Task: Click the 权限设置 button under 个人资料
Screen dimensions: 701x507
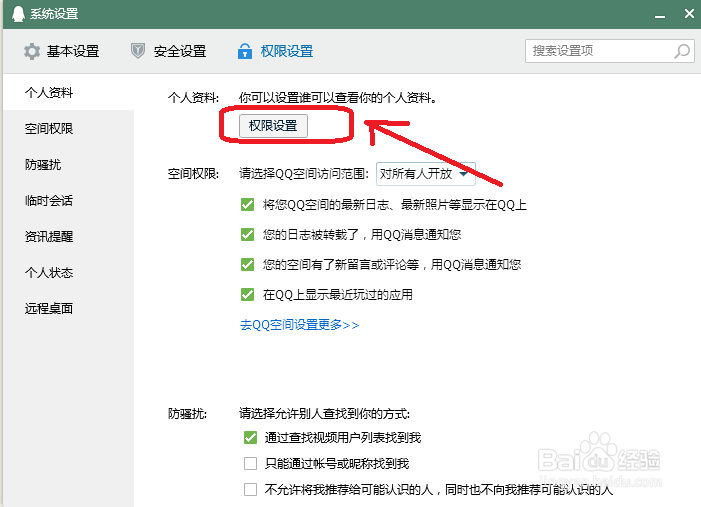Action: pyautogui.click(x=273, y=126)
